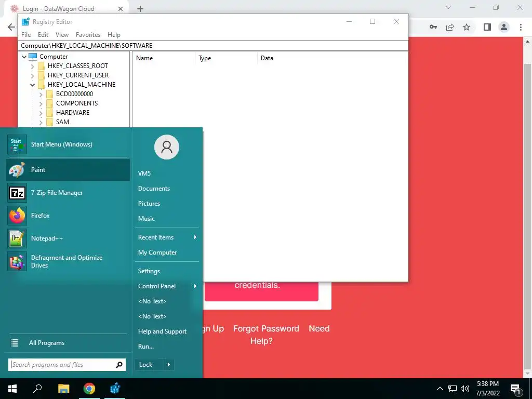This screenshot has height=399, width=532.
Task: Click Chrome share page icon
Action: pos(450,27)
